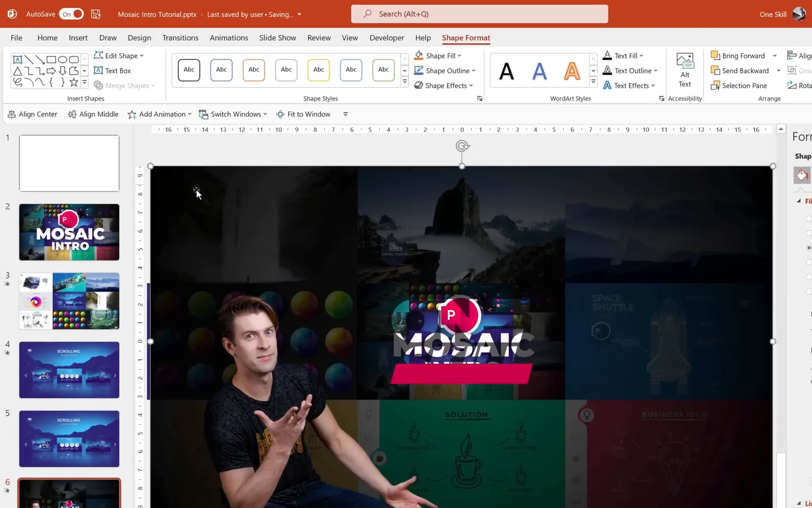Click the Save icon in title bar
Image resolution: width=812 pixels, height=508 pixels.
pyautogui.click(x=96, y=14)
